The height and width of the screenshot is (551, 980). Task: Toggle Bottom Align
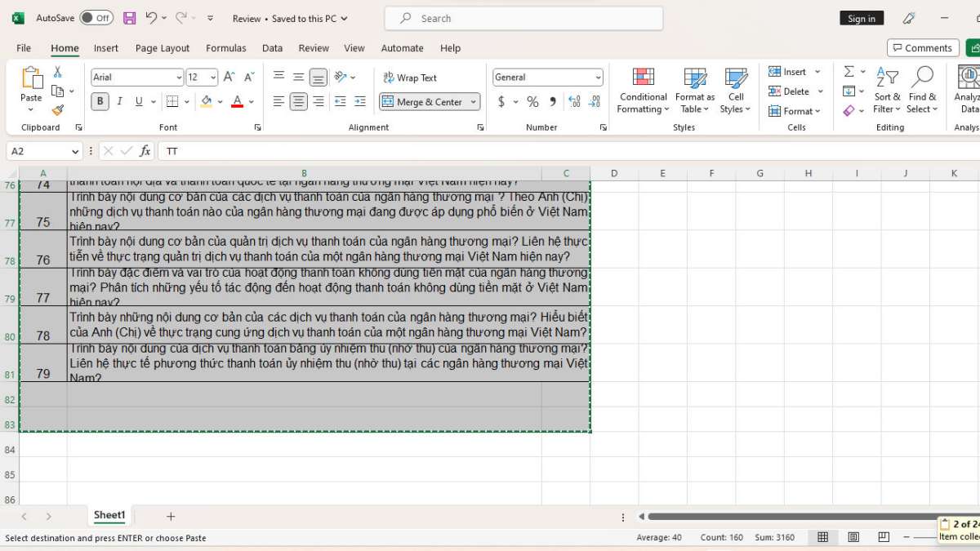[x=318, y=78]
